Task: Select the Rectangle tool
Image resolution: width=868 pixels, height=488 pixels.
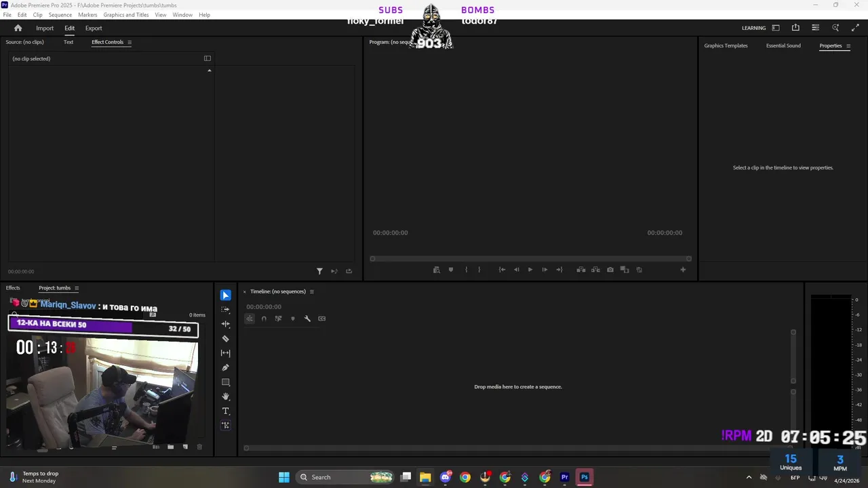Action: [226, 382]
